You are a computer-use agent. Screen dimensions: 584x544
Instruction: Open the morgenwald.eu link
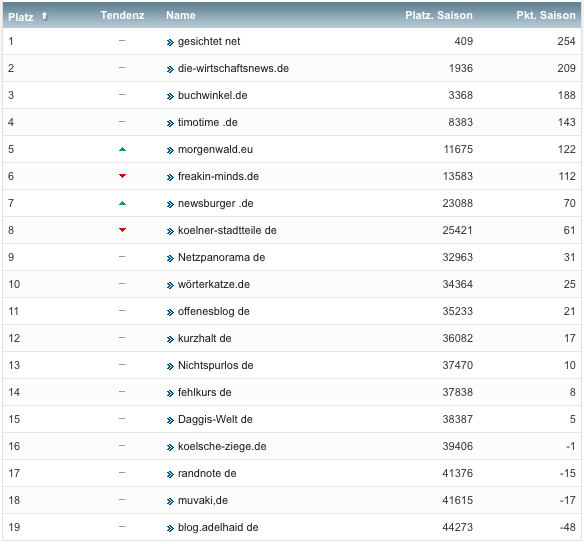(215, 149)
